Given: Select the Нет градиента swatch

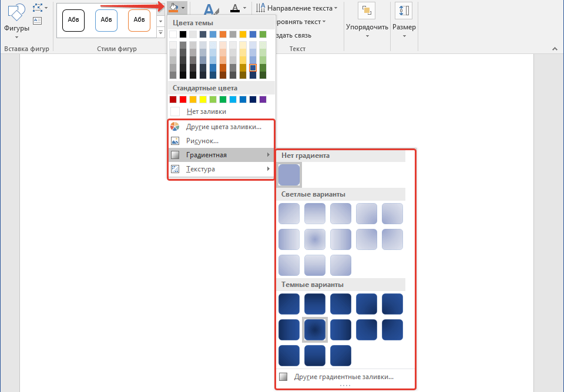Looking at the screenshot, I should coord(290,175).
